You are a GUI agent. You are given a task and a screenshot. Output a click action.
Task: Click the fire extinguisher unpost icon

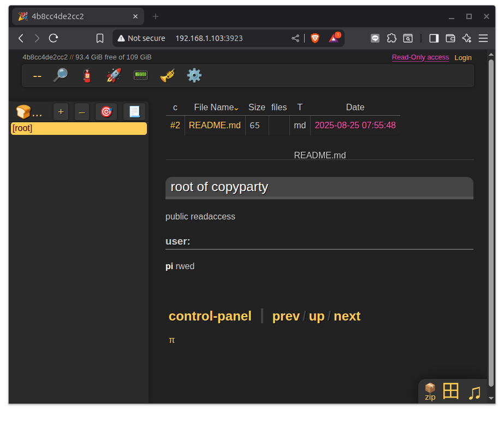click(87, 75)
